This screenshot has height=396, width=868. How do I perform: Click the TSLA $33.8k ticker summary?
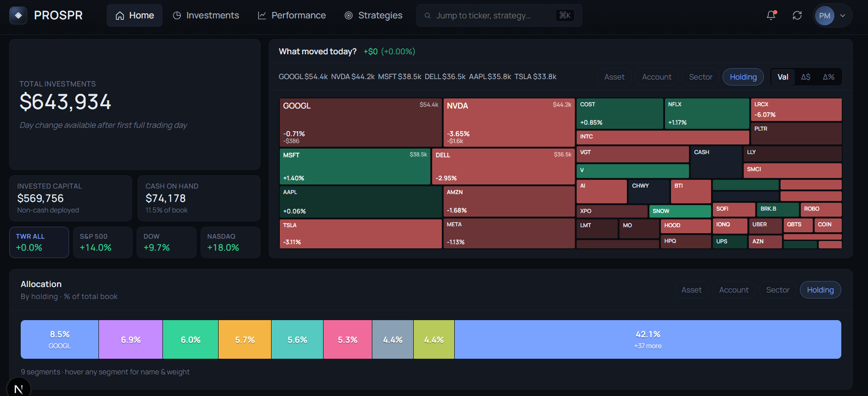535,77
